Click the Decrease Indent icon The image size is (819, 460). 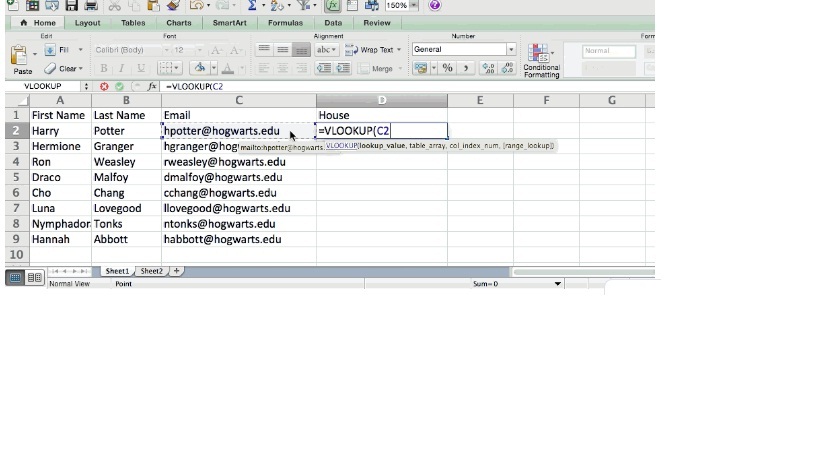[x=324, y=68]
